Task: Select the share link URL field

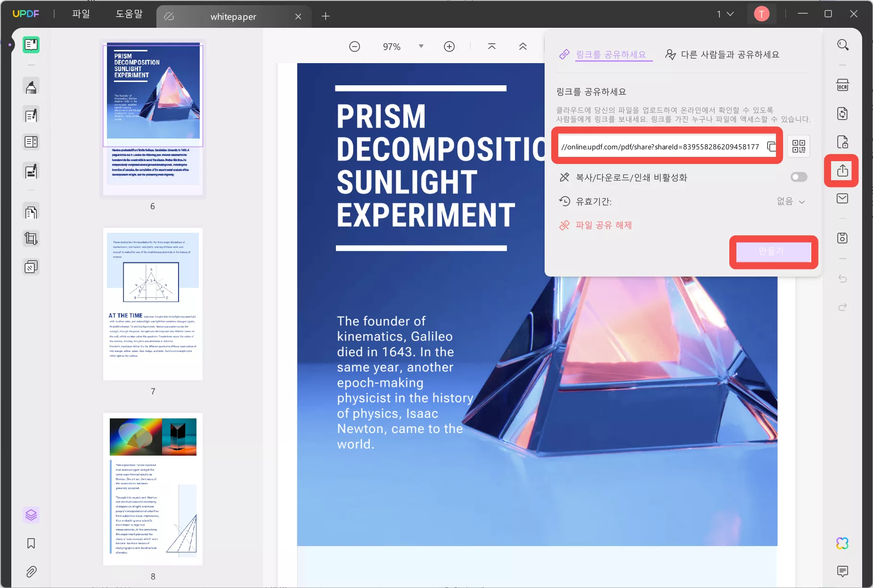Action: (x=661, y=147)
